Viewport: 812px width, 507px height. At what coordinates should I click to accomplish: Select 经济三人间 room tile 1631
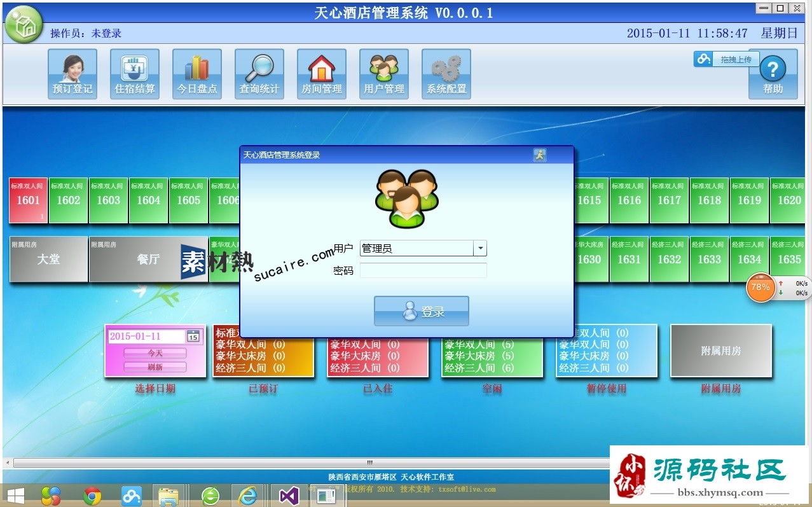[630, 259]
